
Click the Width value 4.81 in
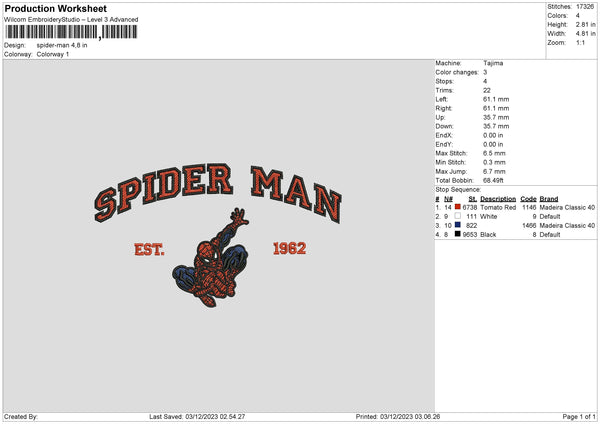(585, 34)
